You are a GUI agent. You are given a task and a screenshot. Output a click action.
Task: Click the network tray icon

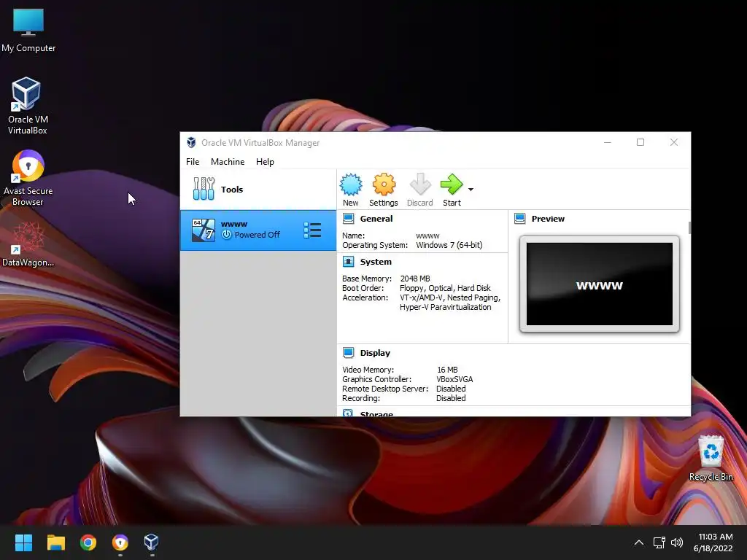[x=659, y=542]
